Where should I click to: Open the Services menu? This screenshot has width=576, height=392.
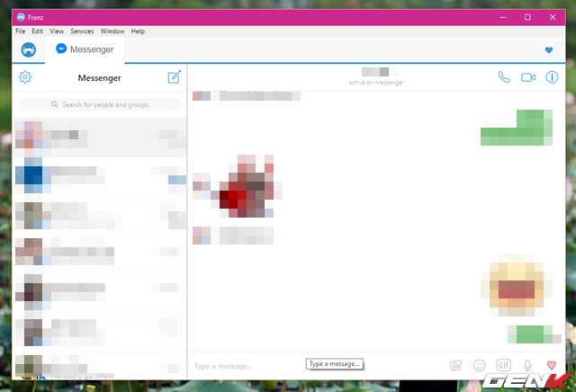point(82,31)
